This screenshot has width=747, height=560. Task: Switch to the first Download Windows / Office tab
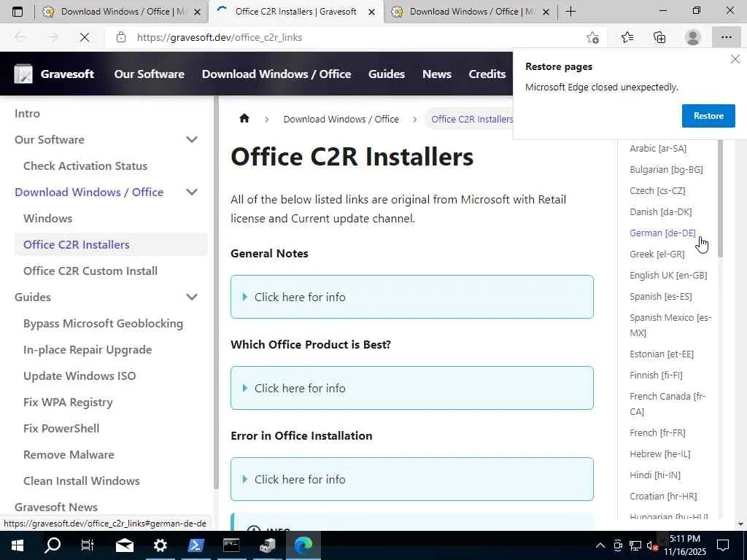click(x=121, y=12)
